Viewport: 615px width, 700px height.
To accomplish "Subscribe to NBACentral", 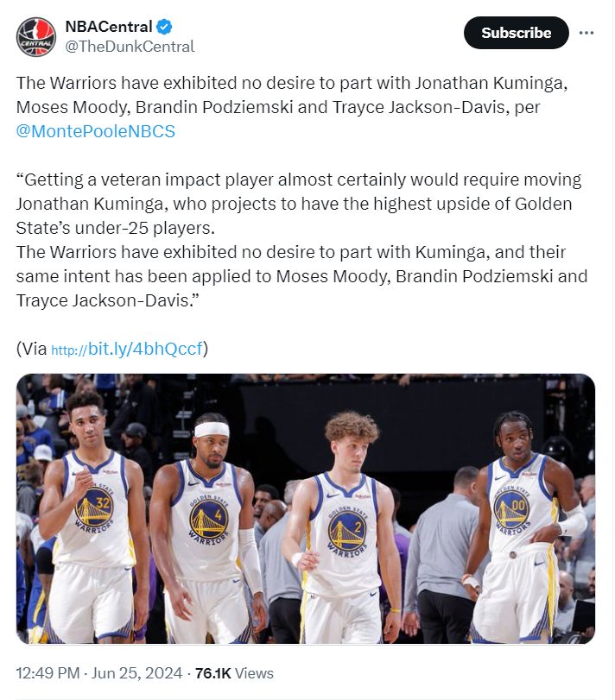I will 516,33.
